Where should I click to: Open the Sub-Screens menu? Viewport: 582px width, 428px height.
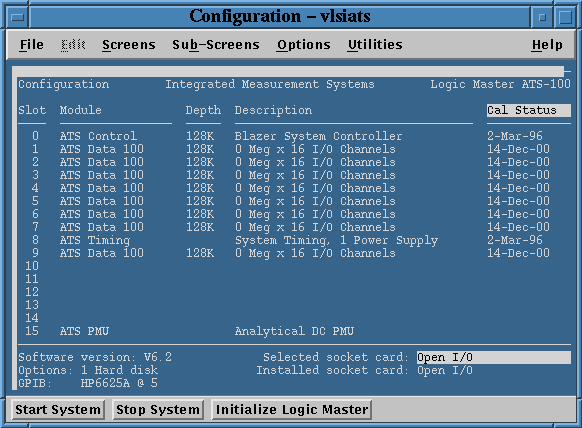(216, 45)
